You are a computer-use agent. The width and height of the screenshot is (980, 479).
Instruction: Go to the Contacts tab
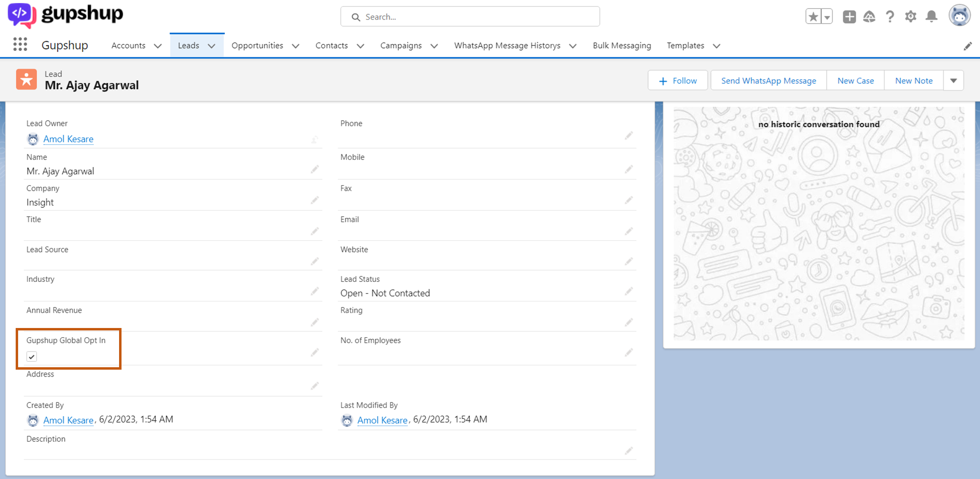pyautogui.click(x=332, y=46)
